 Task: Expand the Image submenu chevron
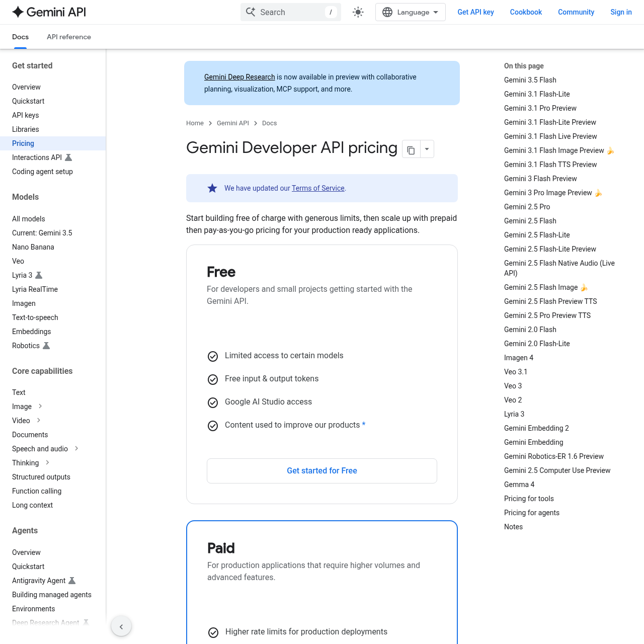click(x=40, y=406)
